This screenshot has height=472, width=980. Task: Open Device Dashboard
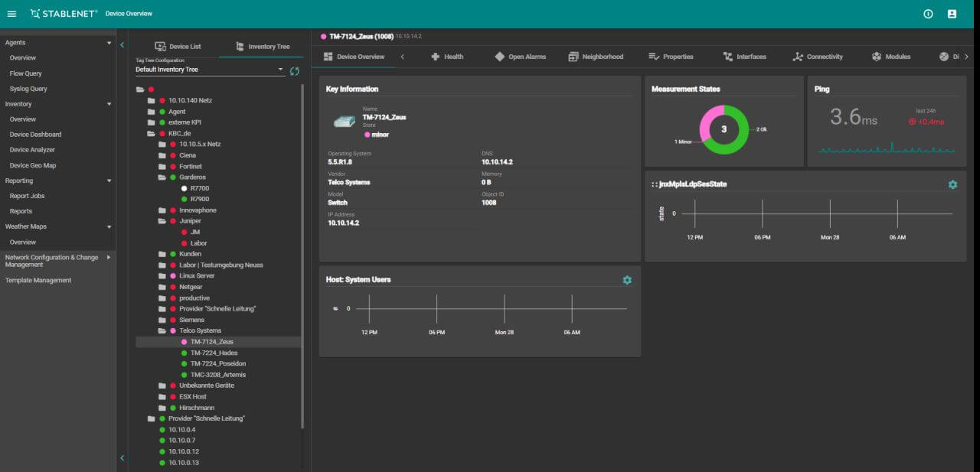tap(35, 135)
